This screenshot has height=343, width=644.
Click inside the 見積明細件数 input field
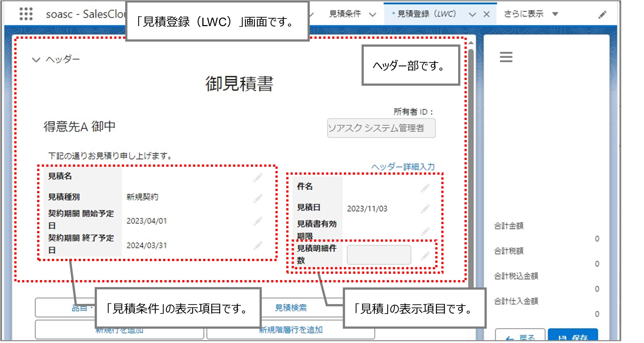point(379,255)
